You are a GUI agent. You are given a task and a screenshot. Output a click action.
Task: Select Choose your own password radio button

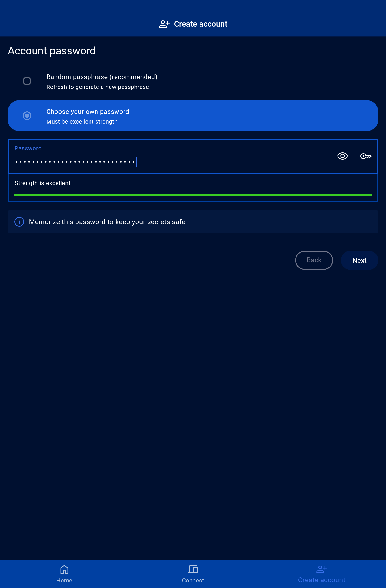(x=27, y=116)
